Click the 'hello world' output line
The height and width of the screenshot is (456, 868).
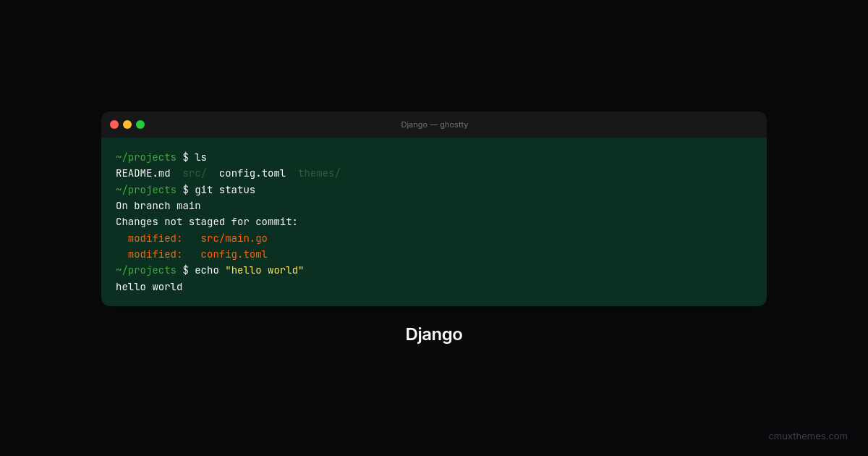[149, 287]
